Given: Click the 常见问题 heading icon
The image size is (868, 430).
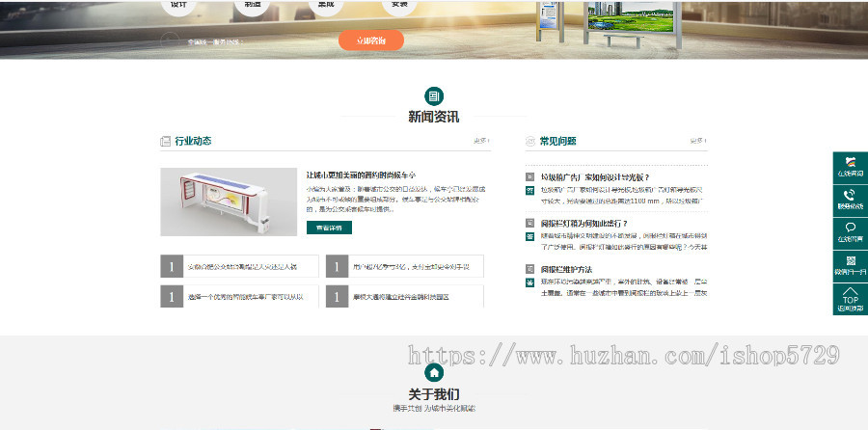Looking at the screenshot, I should tap(530, 141).
